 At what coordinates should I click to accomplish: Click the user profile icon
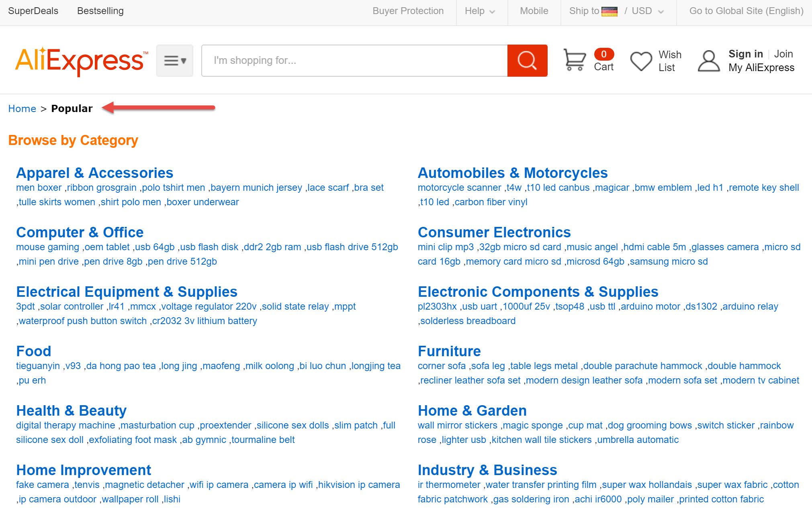click(x=709, y=61)
